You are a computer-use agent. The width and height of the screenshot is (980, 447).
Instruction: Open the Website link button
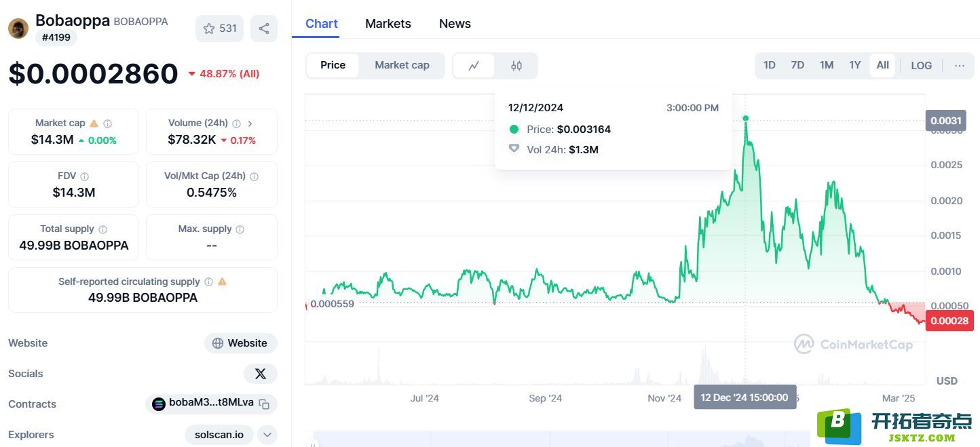click(241, 343)
